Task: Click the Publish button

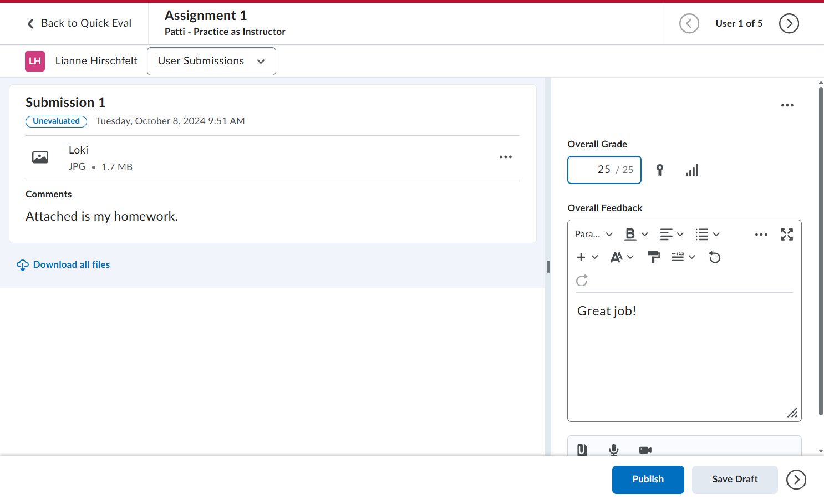Action: [648, 480]
